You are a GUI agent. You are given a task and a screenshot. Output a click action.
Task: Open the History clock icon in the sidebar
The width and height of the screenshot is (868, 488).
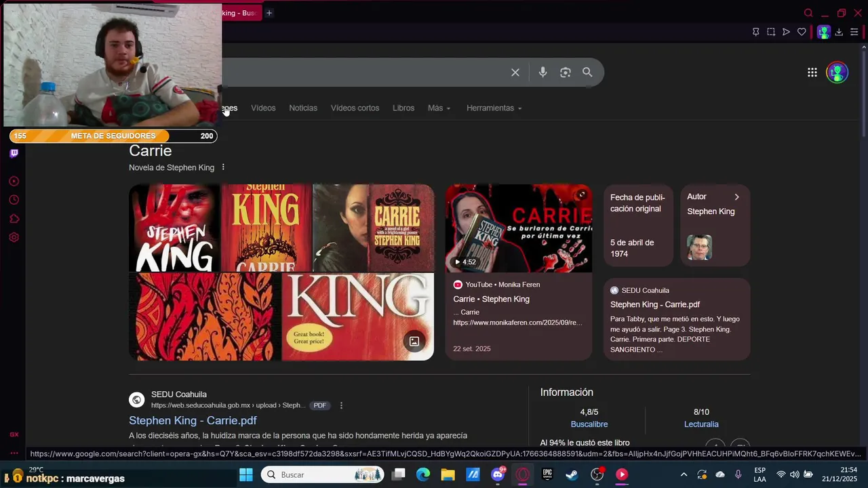coord(14,200)
